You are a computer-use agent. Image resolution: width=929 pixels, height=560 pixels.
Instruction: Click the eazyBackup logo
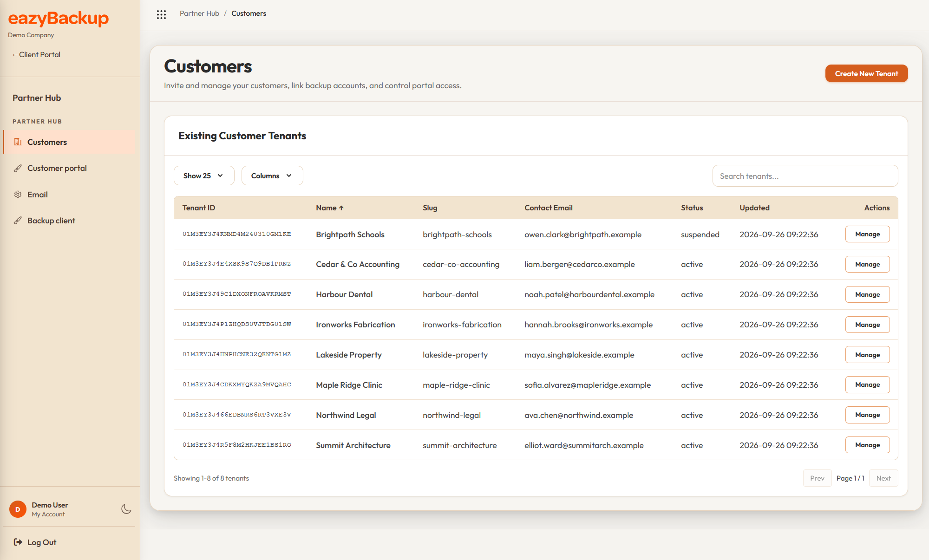(x=59, y=19)
